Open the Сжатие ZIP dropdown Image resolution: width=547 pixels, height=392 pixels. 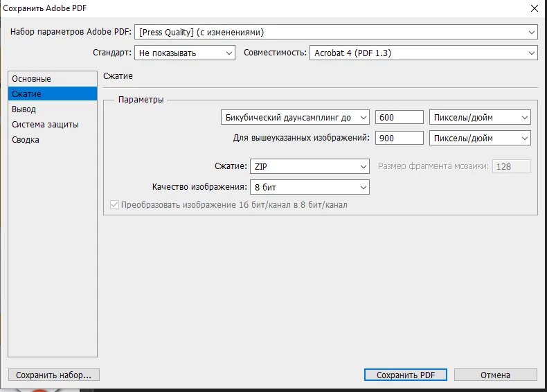tap(310, 166)
